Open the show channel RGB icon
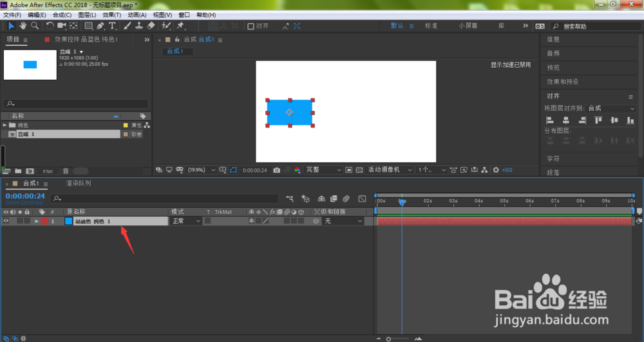 tap(298, 170)
